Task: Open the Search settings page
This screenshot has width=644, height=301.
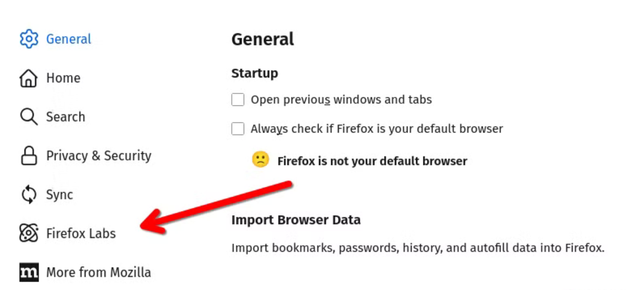Action: (65, 117)
